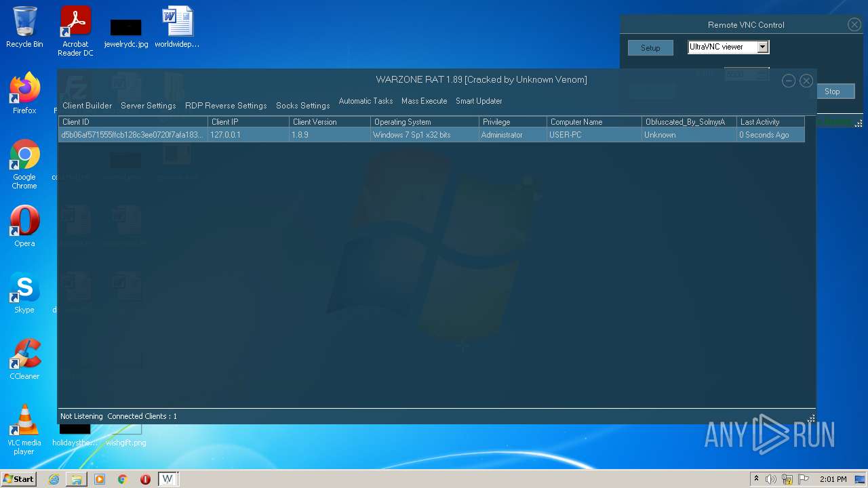Image resolution: width=868 pixels, height=488 pixels.
Task: Click the 2:01 PM system clock
Action: 833,479
